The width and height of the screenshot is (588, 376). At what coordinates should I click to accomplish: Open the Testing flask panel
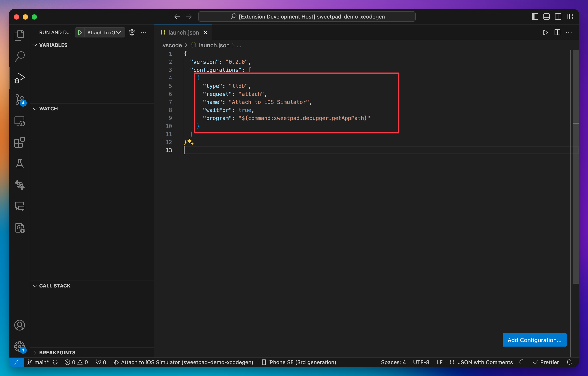20,164
